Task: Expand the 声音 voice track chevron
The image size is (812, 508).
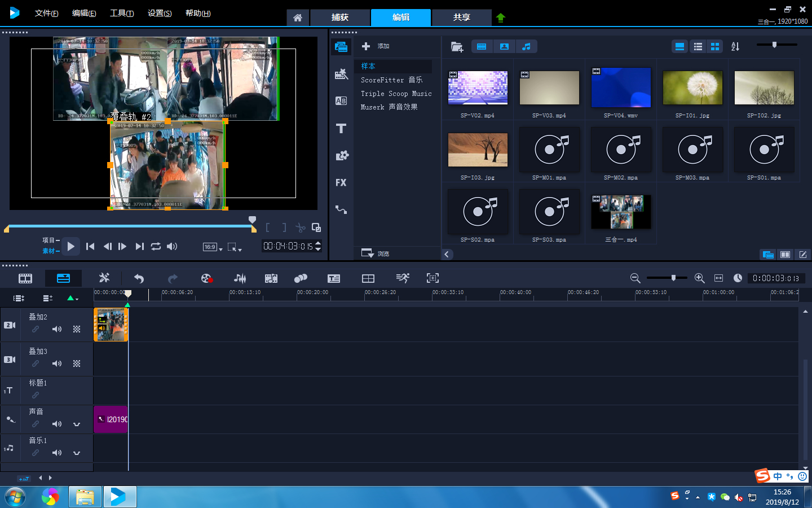Action: pos(77,424)
